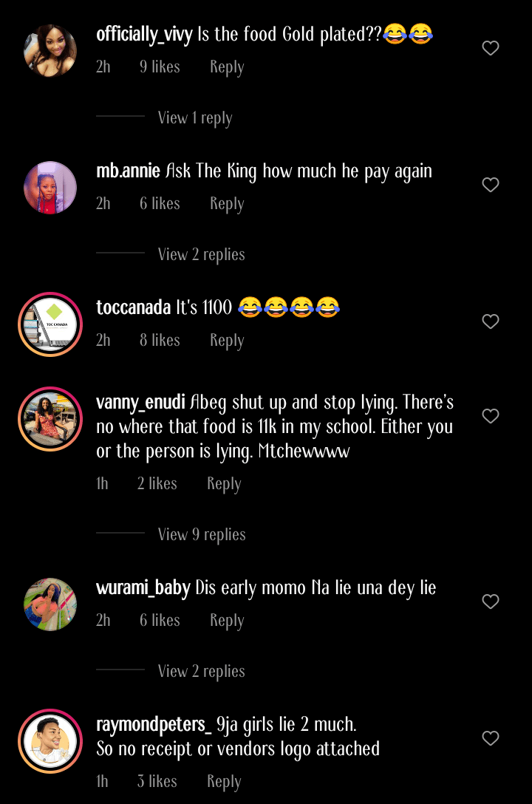This screenshot has width=532, height=804.
Task: Open wurami_baby's profile avatar
Action: pyautogui.click(x=50, y=604)
